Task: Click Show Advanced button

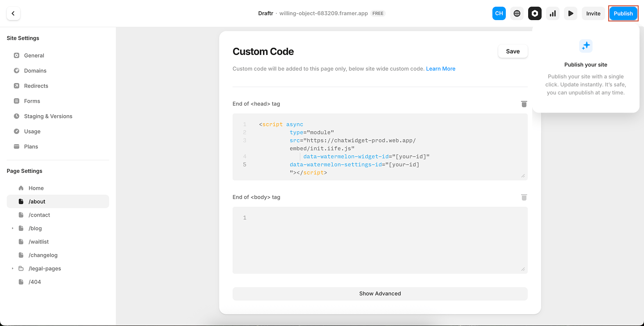Action: [x=380, y=293]
